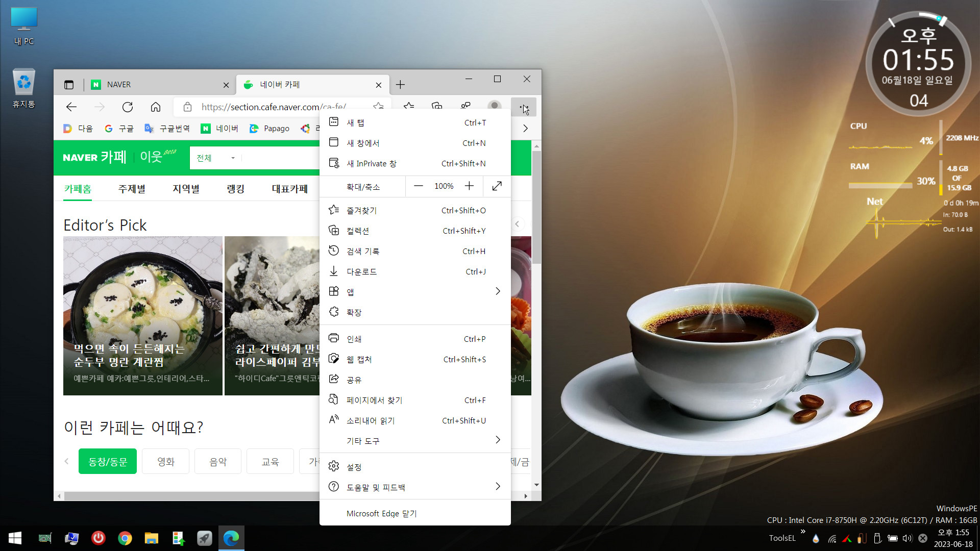Click the Edge settings and more button
This screenshot has height=551, width=980.
point(524,107)
